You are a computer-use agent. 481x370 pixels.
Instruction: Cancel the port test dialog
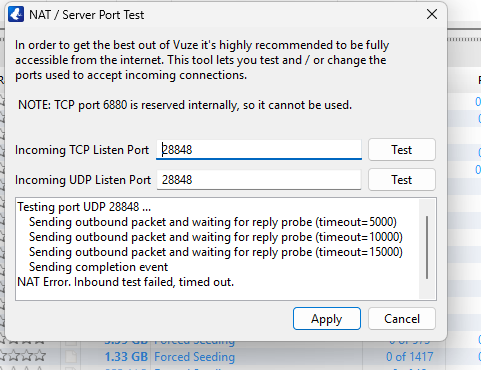click(402, 319)
